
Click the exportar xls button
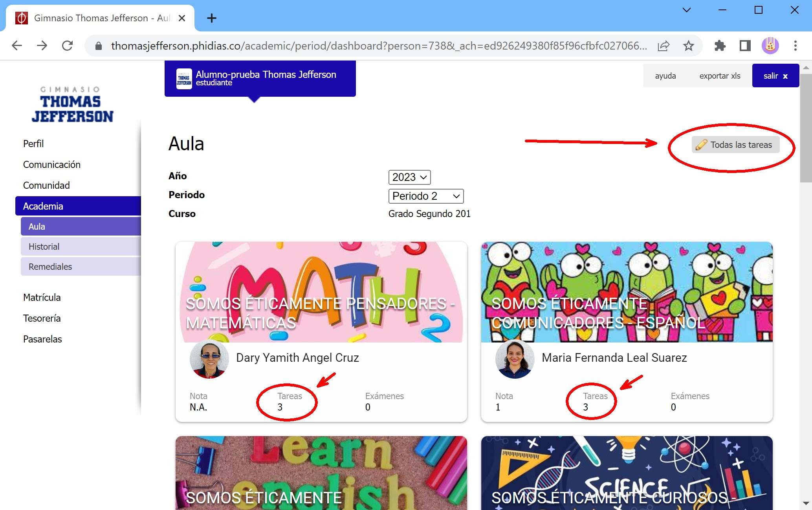click(x=720, y=76)
